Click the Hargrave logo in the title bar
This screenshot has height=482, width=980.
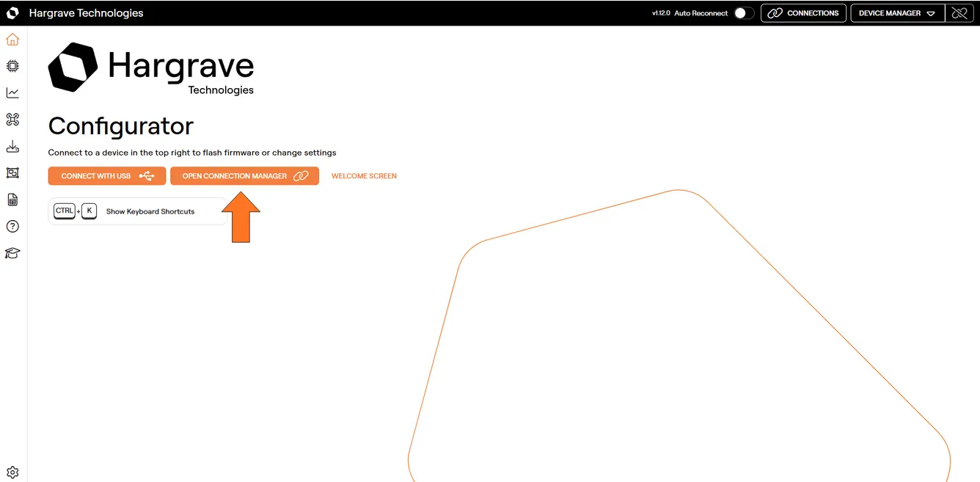point(12,13)
